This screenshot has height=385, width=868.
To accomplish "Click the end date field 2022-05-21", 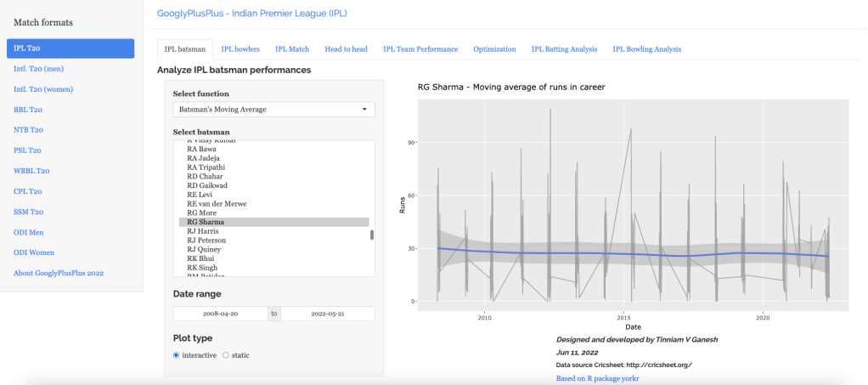I will click(327, 314).
